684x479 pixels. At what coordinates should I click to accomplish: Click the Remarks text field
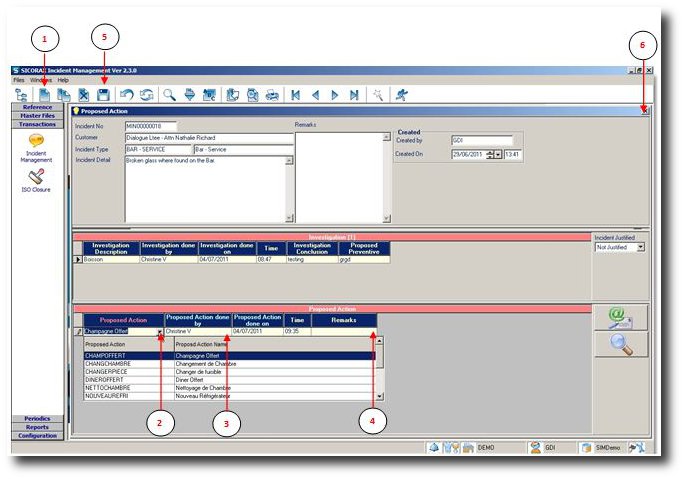pos(339,175)
